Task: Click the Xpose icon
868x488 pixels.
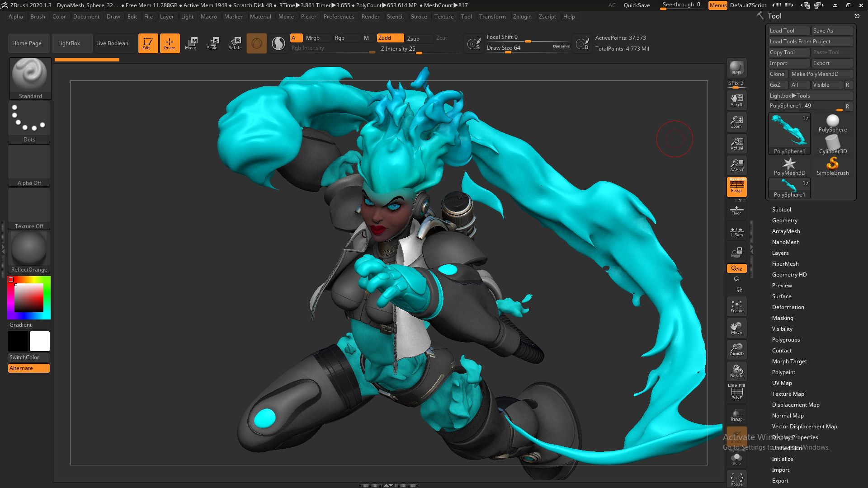Action: tap(736, 479)
